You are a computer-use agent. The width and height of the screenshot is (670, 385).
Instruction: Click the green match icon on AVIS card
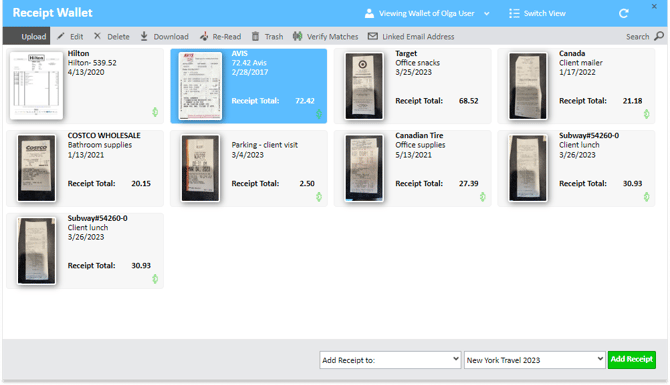click(319, 114)
